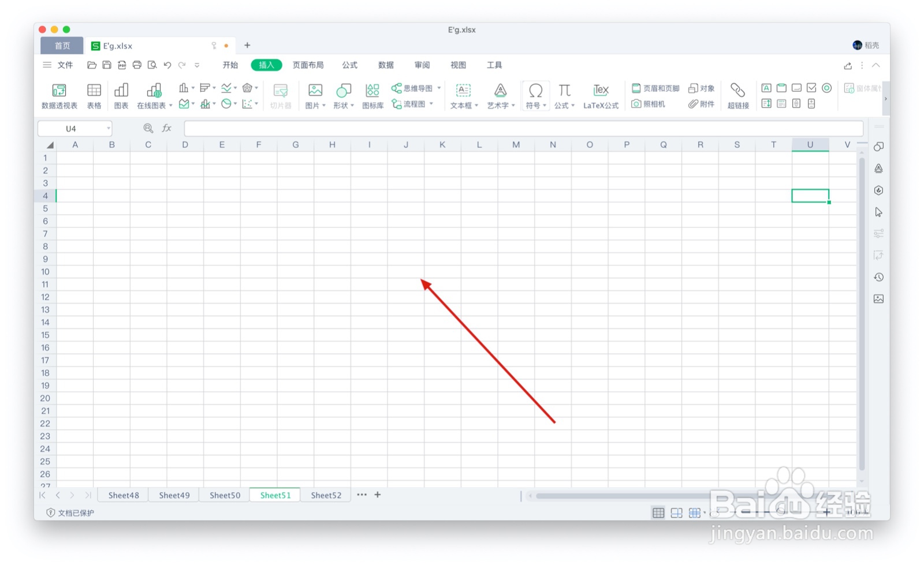Insert a 照相机 camera snapshot
This screenshot has width=924, height=565.
coord(649,104)
